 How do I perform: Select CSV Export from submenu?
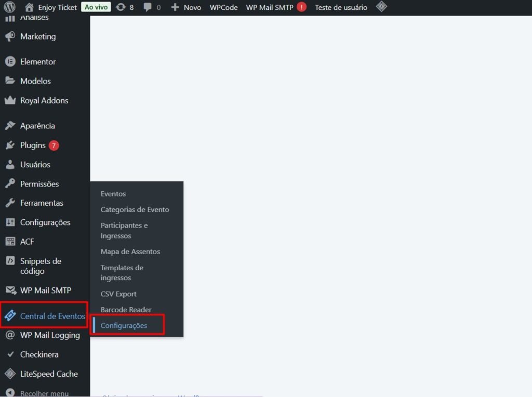[x=118, y=294]
